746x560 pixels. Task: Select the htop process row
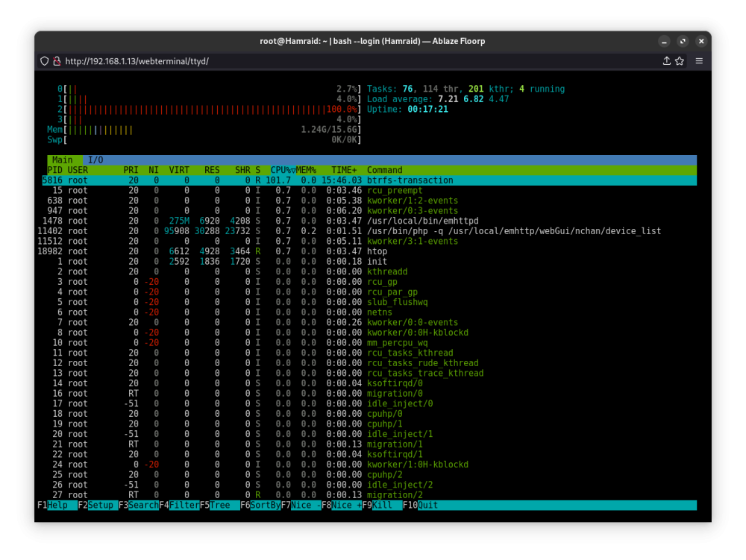(369, 251)
